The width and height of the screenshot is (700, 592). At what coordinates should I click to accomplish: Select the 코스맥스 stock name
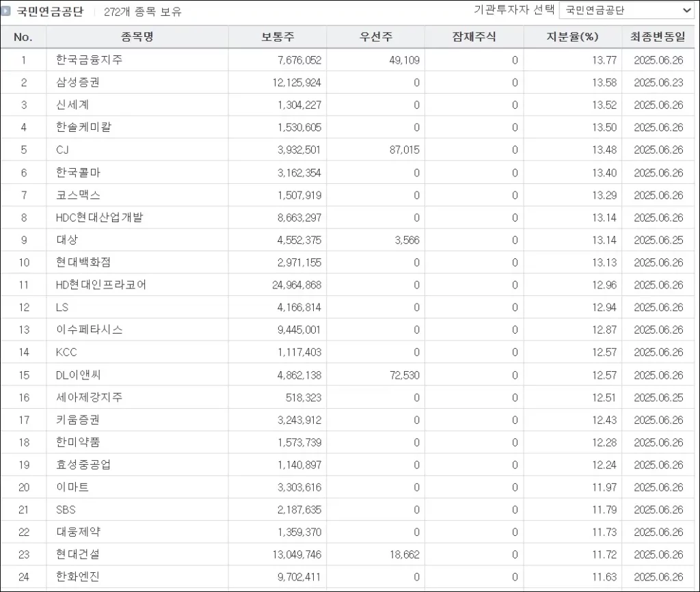click(78, 195)
